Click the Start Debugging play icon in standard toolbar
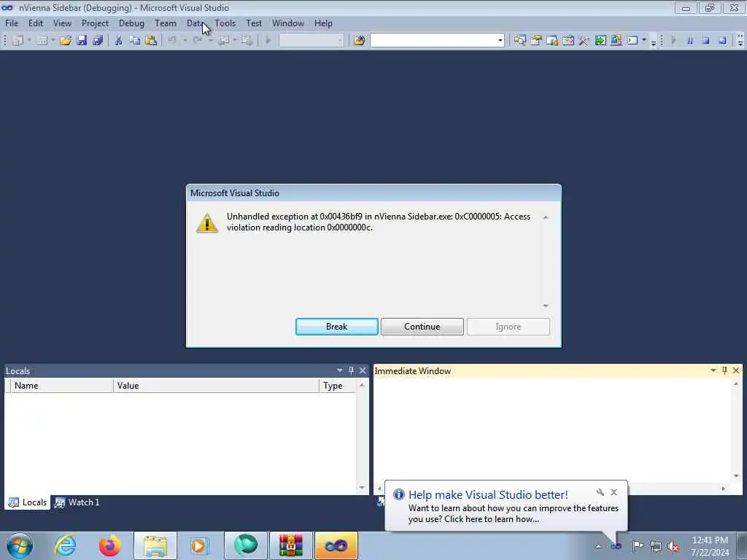This screenshot has height=560, width=747. point(268,41)
